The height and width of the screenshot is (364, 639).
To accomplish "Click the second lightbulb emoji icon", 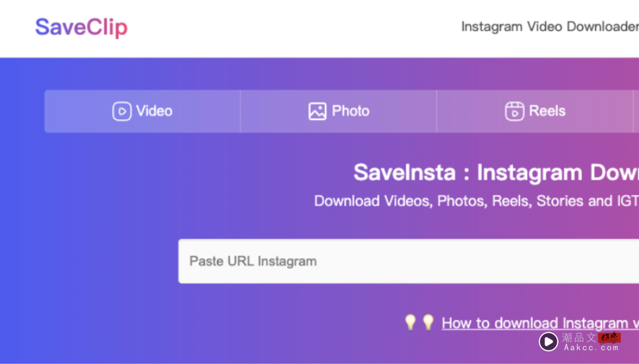I will tap(428, 322).
